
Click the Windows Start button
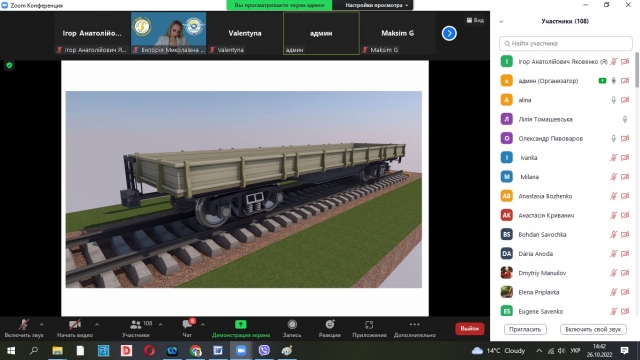(11, 351)
